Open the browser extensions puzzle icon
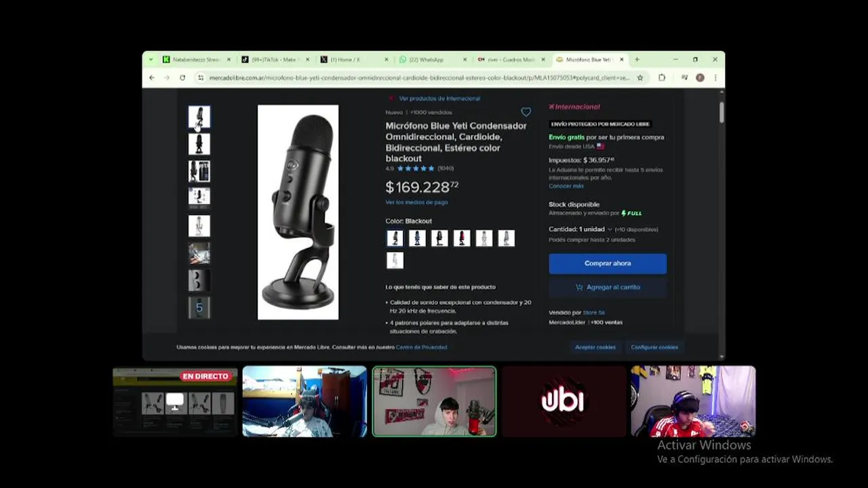This screenshot has width=868, height=488. point(662,78)
